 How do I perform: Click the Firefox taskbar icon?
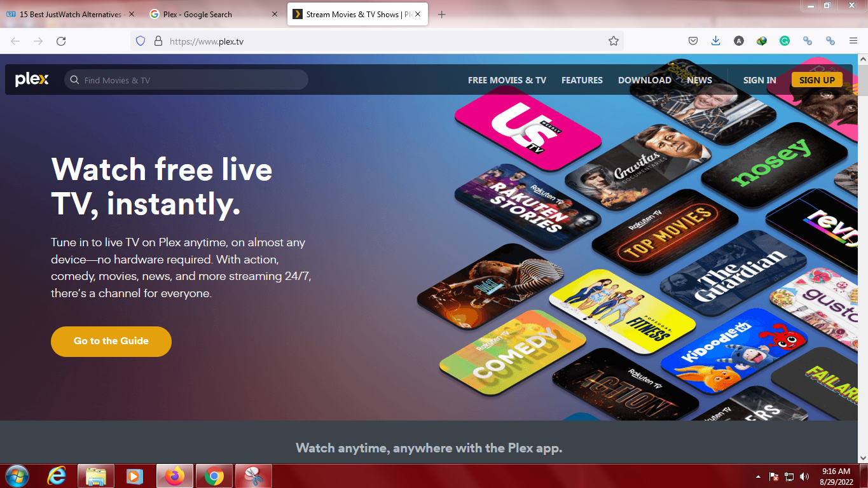[x=174, y=476]
